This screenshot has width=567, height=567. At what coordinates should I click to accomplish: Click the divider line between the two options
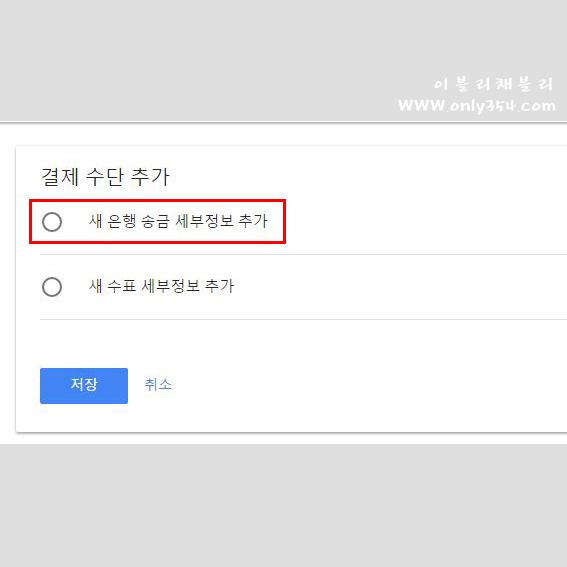click(303, 254)
